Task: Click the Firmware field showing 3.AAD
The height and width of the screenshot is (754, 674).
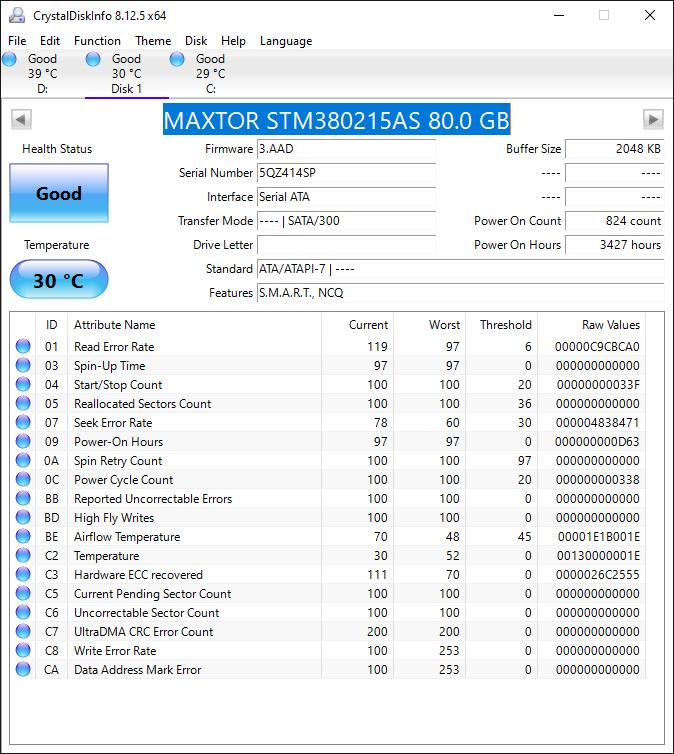Action: tap(347, 149)
